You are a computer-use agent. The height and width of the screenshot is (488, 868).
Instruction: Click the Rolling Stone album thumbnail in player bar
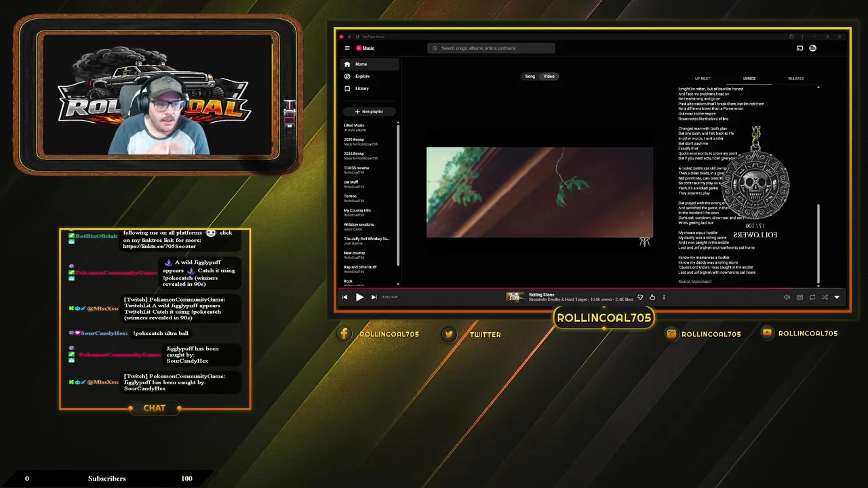pyautogui.click(x=515, y=297)
